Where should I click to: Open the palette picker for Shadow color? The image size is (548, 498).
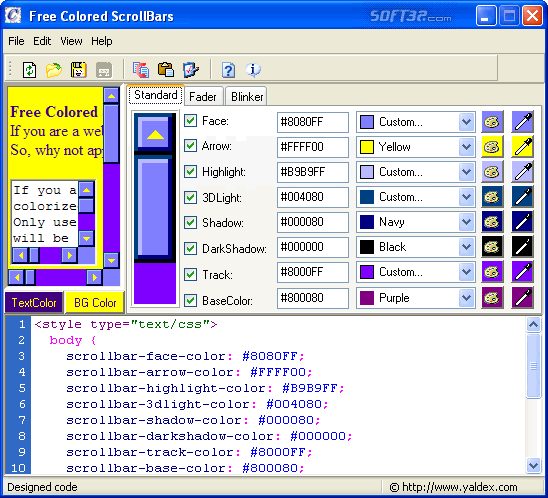click(492, 222)
